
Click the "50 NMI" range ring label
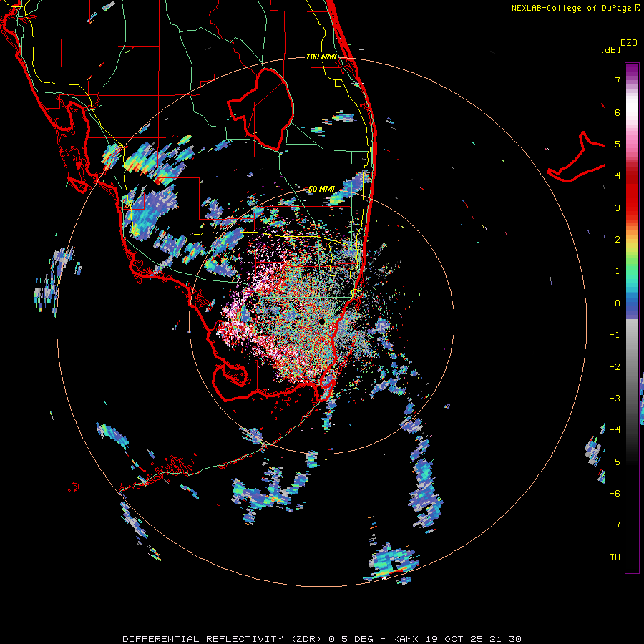(321, 189)
